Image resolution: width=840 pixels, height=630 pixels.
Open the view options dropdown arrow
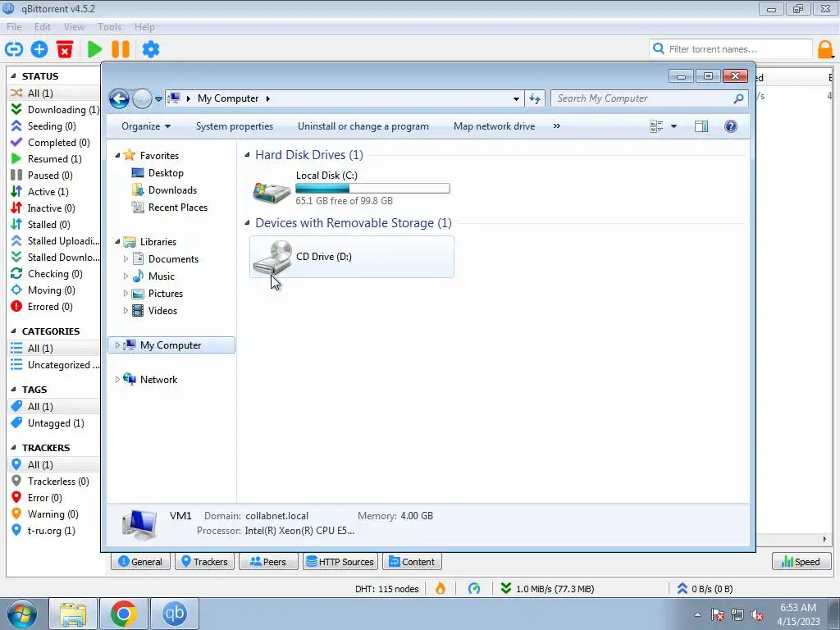click(674, 126)
